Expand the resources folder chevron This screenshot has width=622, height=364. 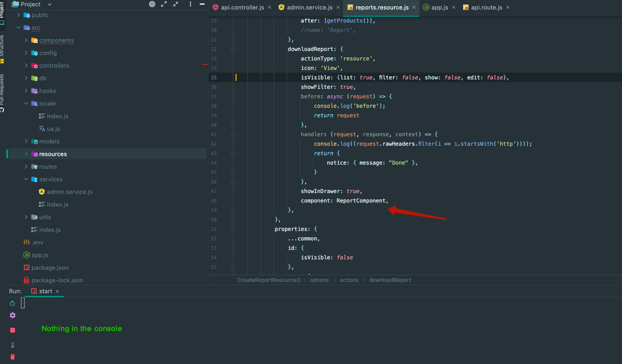pyautogui.click(x=26, y=154)
